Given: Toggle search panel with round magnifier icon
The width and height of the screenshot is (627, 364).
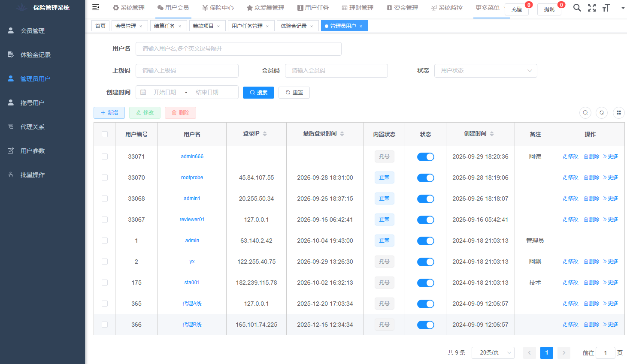Looking at the screenshot, I should coord(585,113).
